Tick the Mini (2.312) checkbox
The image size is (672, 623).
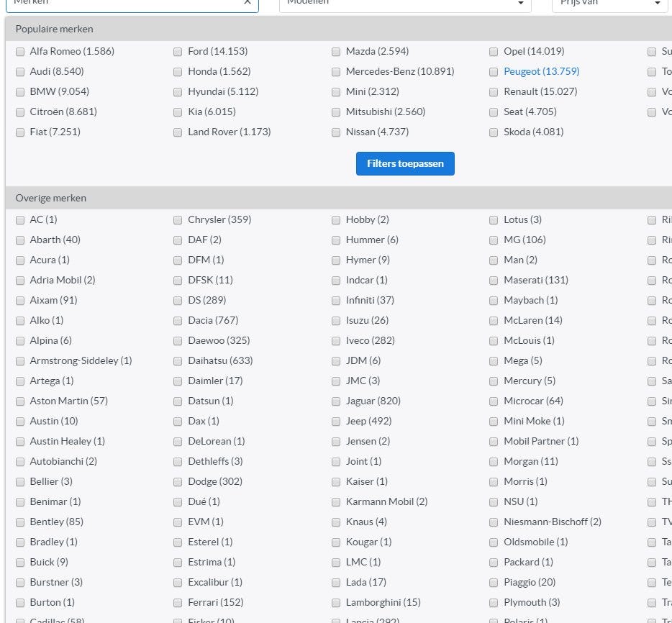tap(336, 92)
